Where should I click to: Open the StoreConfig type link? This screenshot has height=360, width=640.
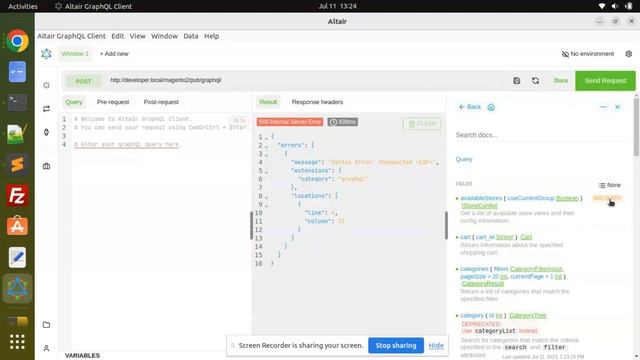(x=480, y=206)
